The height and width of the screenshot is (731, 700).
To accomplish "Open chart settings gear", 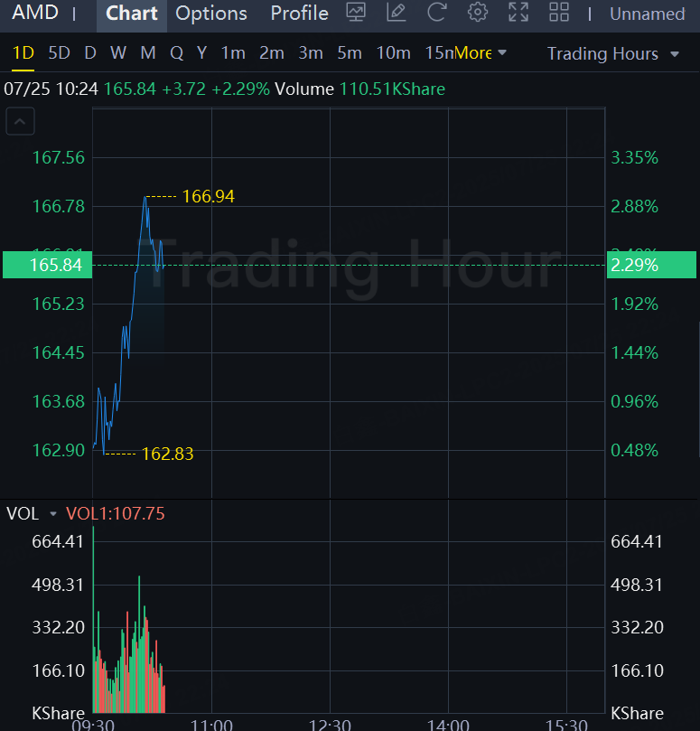I will point(478,12).
